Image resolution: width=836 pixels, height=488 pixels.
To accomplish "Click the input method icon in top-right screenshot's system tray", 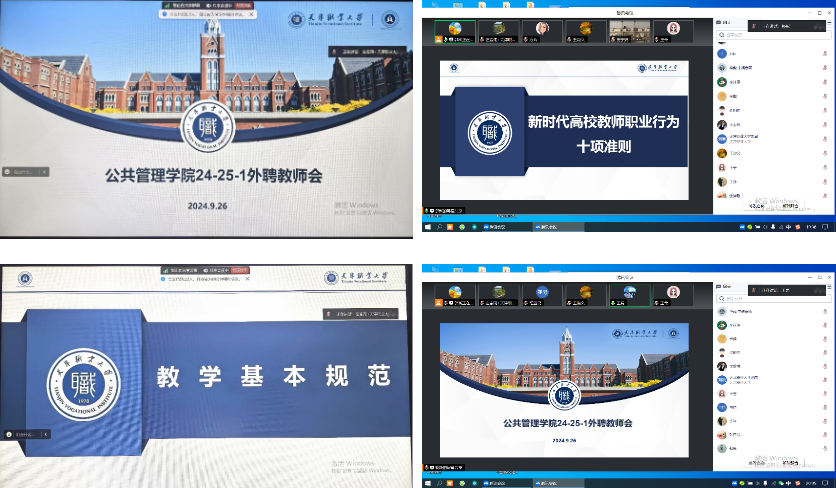I will click(x=790, y=228).
